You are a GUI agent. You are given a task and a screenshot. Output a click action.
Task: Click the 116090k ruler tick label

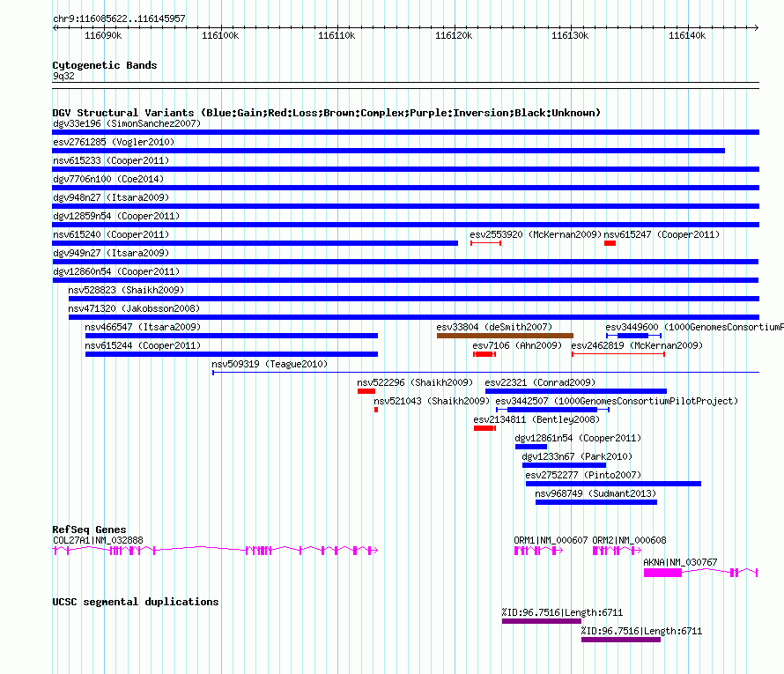click(x=103, y=35)
